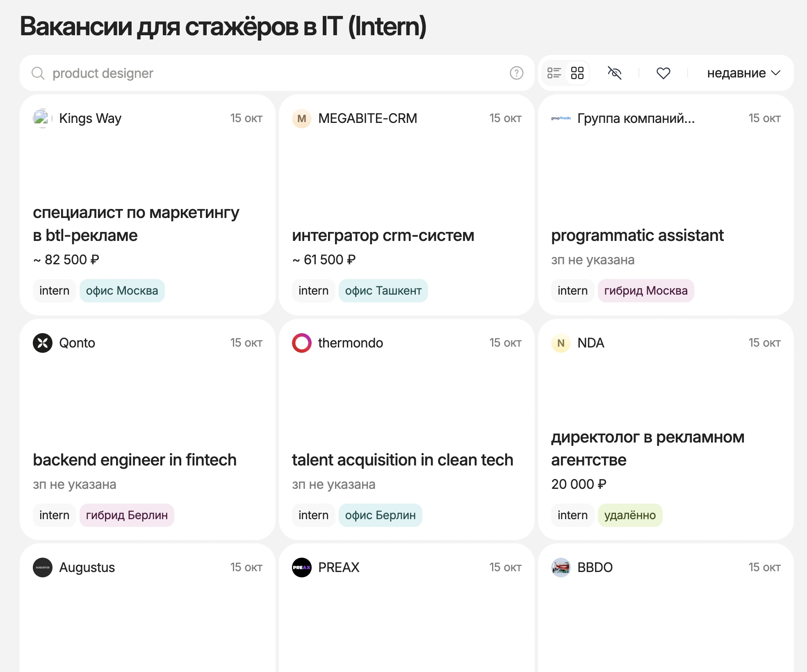Click зп не указана on Qonto card
The image size is (807, 672).
click(75, 484)
